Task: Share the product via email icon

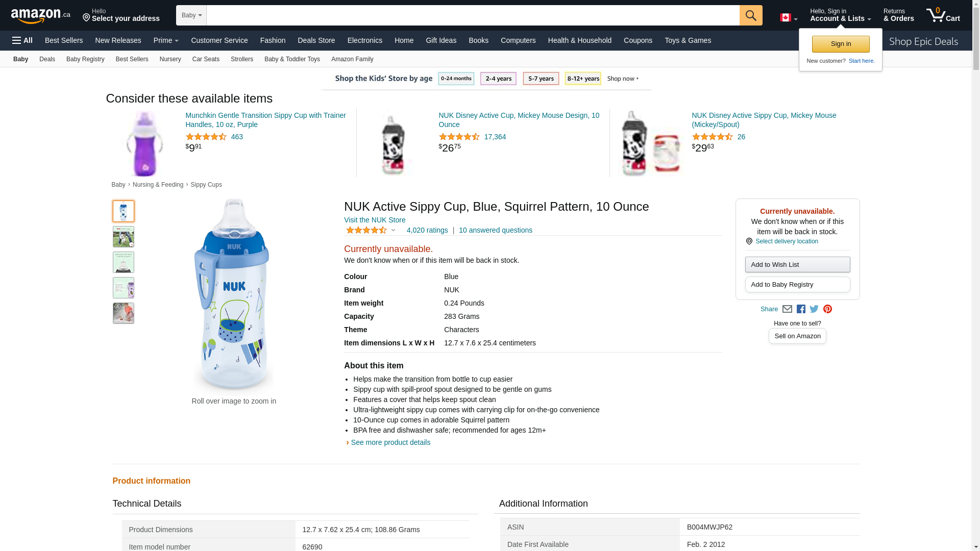Action: 787,309
